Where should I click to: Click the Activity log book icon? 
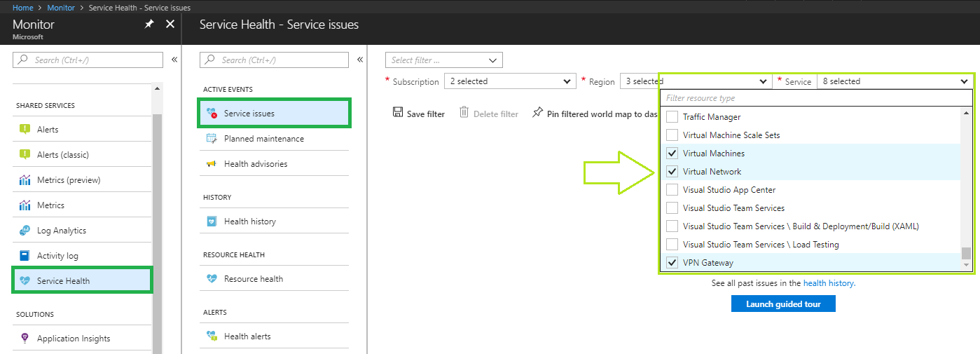click(25, 256)
